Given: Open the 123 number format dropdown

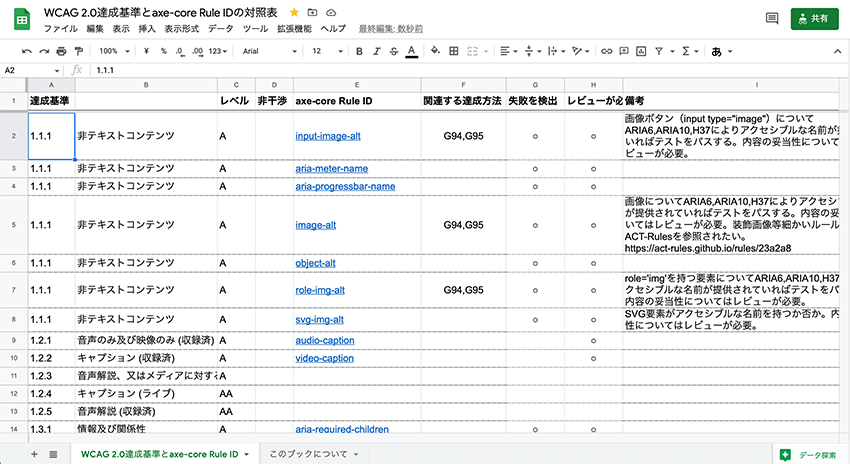Looking at the screenshot, I should point(218,51).
